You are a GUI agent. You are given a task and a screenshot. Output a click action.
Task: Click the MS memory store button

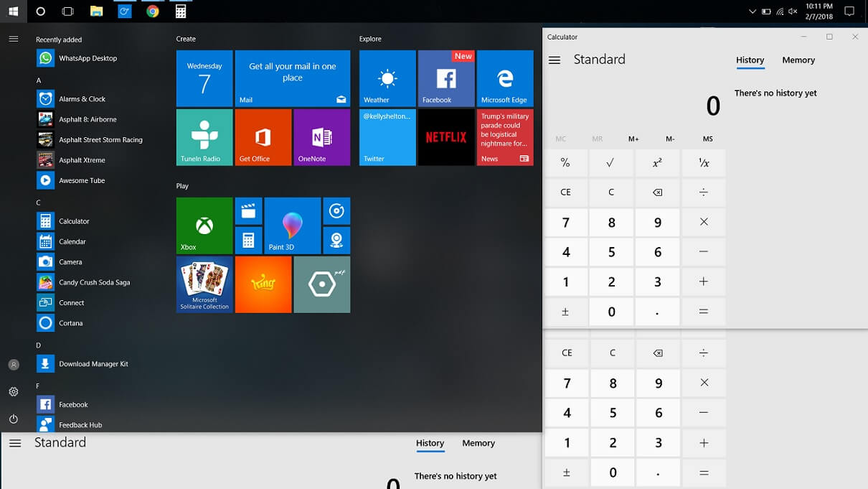click(x=708, y=139)
